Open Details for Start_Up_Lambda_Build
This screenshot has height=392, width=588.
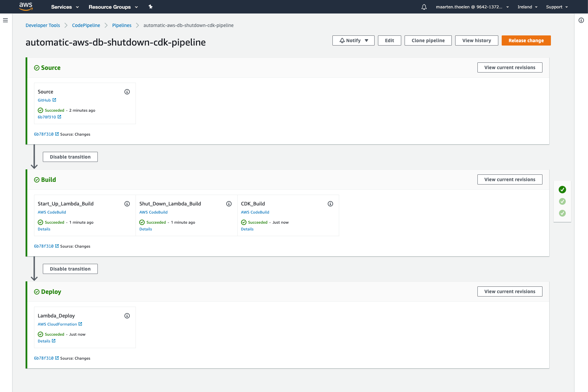coord(44,229)
